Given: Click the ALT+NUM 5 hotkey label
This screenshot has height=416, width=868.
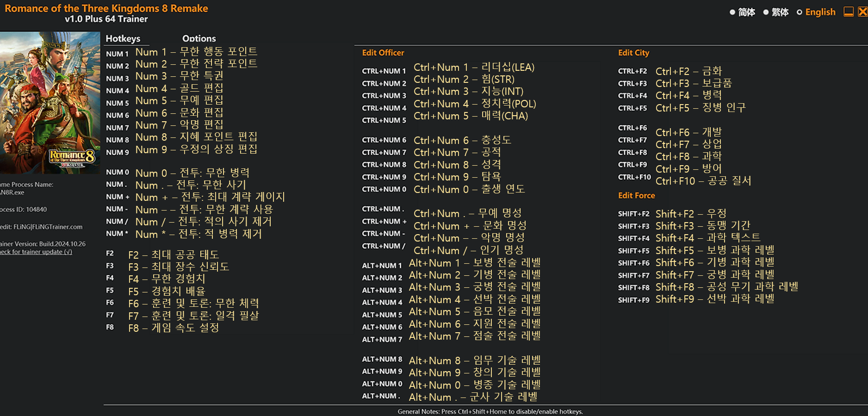Looking at the screenshot, I should click(382, 315).
